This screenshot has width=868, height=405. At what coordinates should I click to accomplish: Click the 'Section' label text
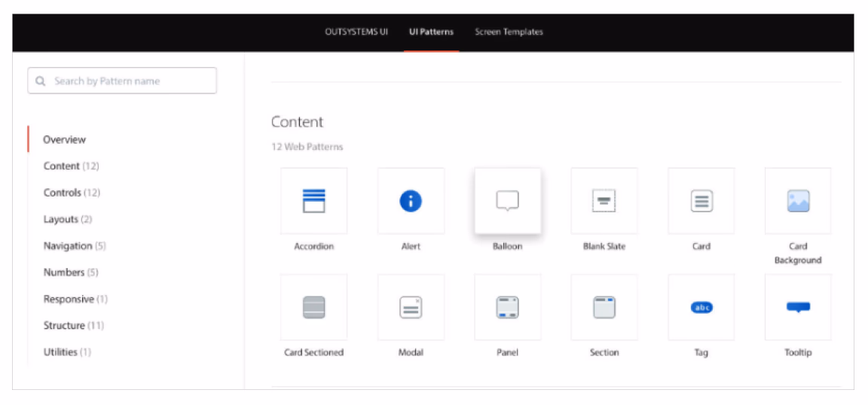point(604,352)
